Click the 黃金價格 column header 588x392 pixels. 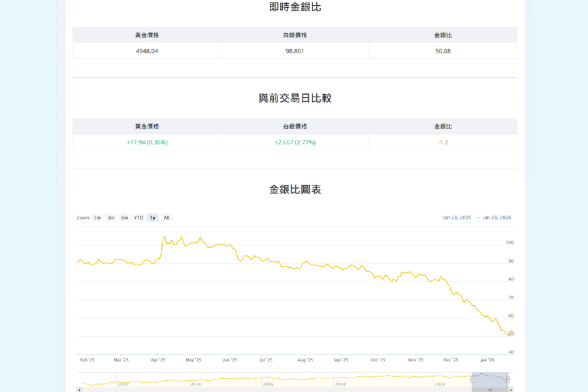(148, 35)
